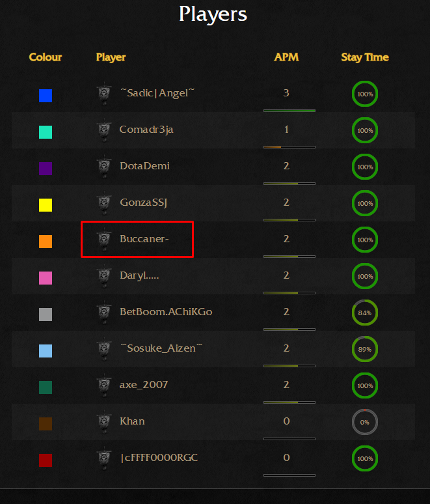Click GonzaSSJ's player avatar icon

104,203
